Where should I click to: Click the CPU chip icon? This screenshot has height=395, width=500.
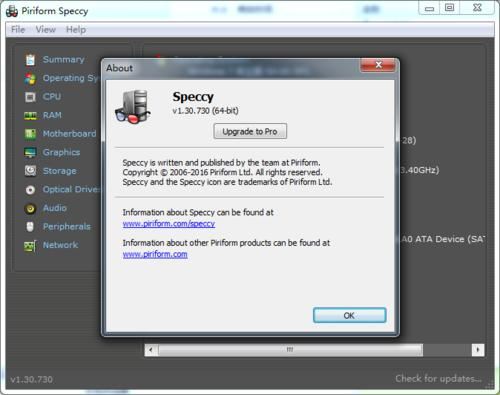pos(30,97)
